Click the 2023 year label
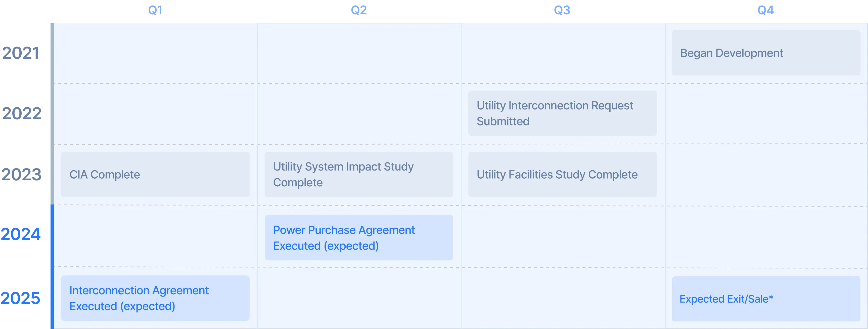This screenshot has width=868, height=329. (22, 174)
